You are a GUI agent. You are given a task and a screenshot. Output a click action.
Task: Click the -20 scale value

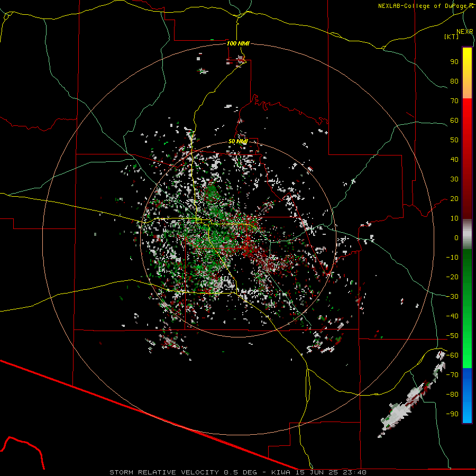coord(452,277)
